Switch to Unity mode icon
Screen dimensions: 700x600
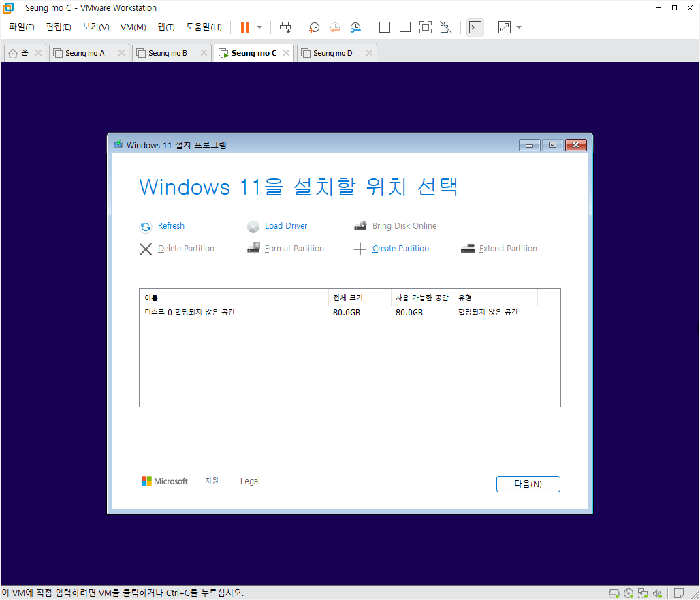(446, 27)
